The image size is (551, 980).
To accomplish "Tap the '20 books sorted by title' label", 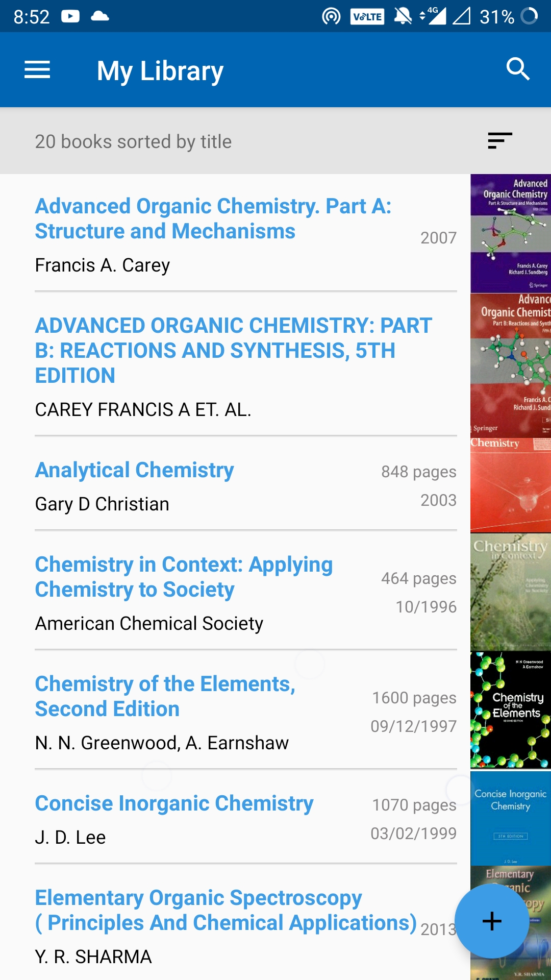I will [x=133, y=141].
